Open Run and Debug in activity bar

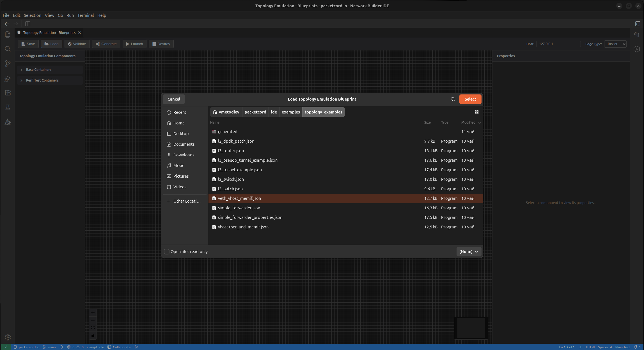[8, 78]
